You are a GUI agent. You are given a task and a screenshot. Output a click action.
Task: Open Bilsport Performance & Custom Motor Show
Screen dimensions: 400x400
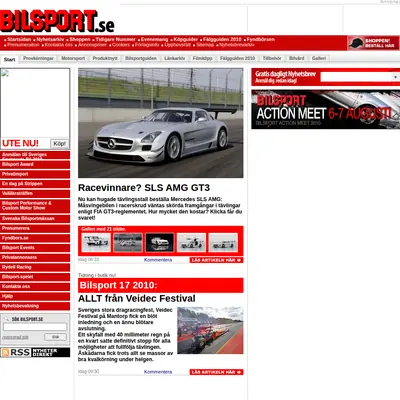point(35,206)
